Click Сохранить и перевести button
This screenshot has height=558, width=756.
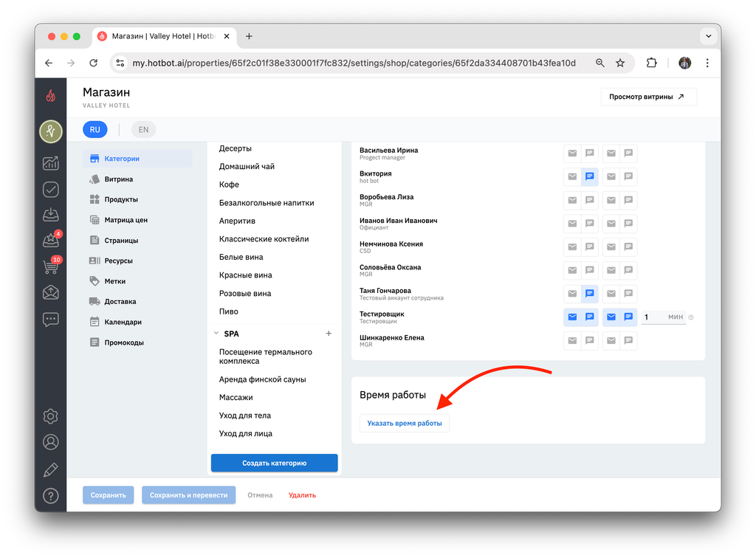pyautogui.click(x=188, y=495)
